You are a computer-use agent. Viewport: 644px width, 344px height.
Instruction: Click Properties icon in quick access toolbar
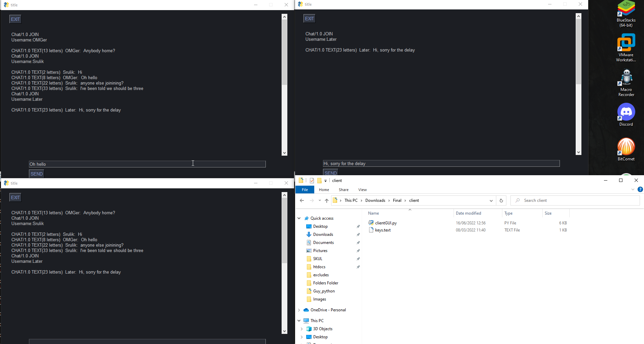click(312, 181)
